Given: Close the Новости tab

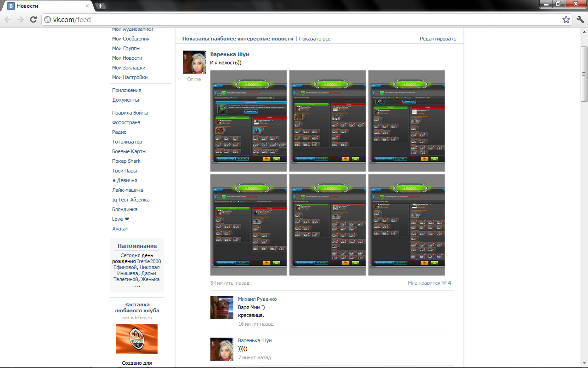Looking at the screenshot, I should point(86,6).
